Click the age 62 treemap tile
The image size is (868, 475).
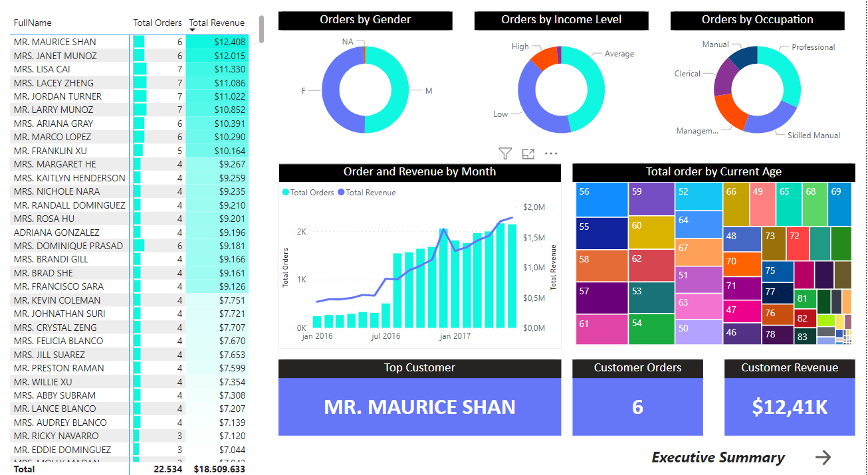click(651, 266)
